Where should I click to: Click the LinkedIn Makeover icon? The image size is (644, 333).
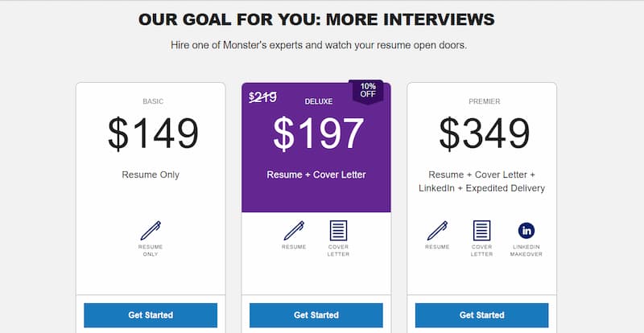pyautogui.click(x=526, y=230)
